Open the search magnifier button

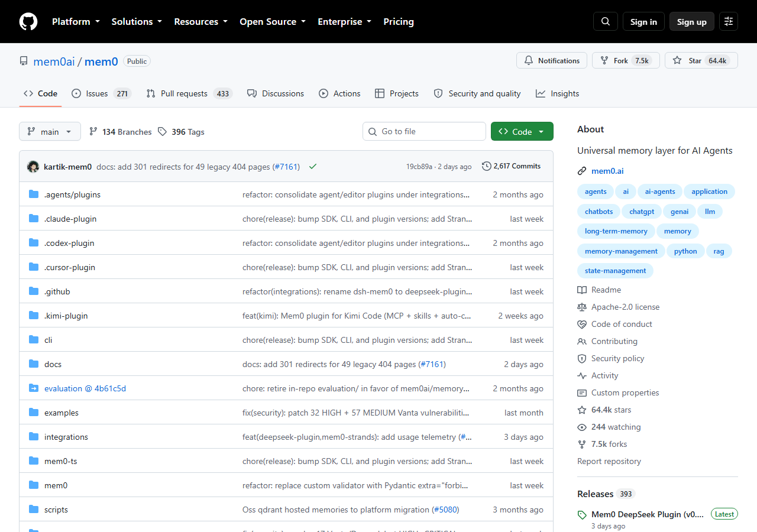(606, 21)
